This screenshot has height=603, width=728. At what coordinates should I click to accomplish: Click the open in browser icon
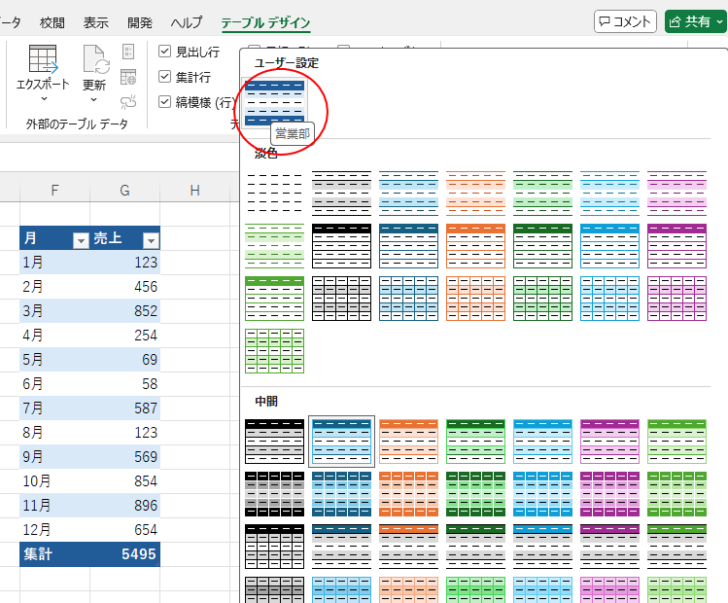coord(128,77)
